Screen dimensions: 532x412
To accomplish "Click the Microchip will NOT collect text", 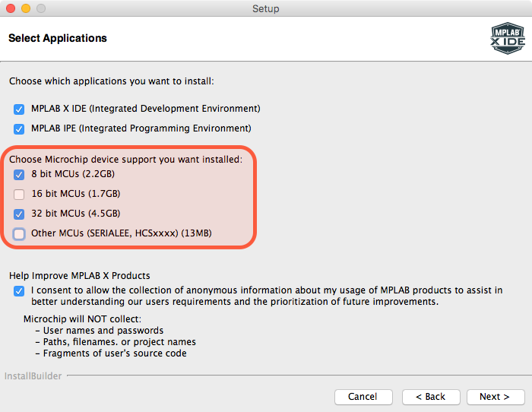I will pyautogui.click(x=83, y=319).
